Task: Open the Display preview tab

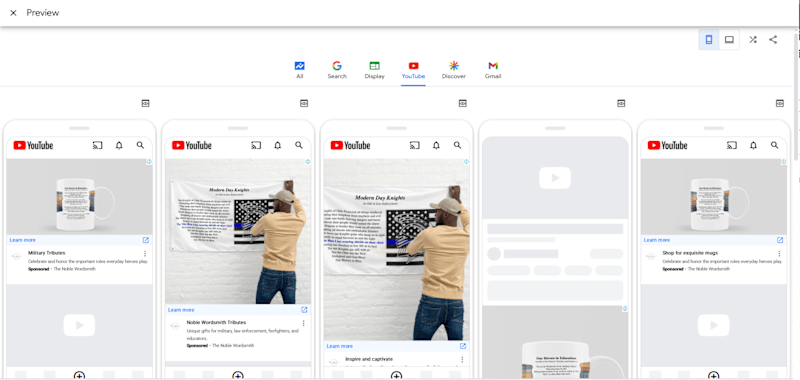Action: 374,70
